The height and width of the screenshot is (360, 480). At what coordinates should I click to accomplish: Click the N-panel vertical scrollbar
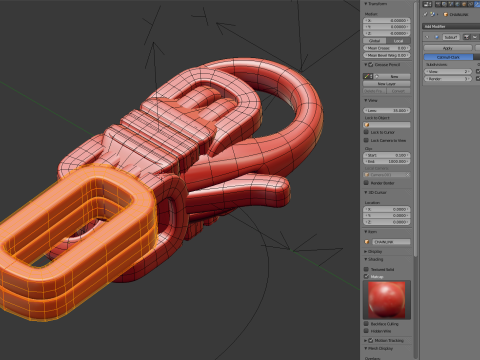415,128
